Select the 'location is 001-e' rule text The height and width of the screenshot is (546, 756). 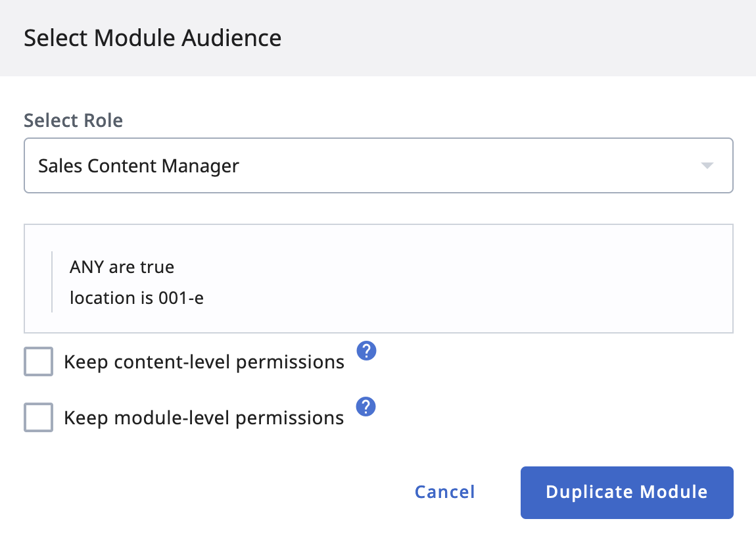pos(137,297)
